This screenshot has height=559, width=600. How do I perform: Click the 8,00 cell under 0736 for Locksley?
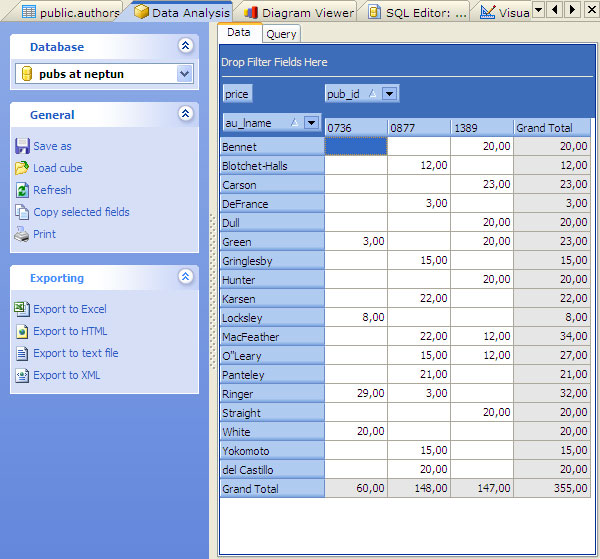click(356, 317)
